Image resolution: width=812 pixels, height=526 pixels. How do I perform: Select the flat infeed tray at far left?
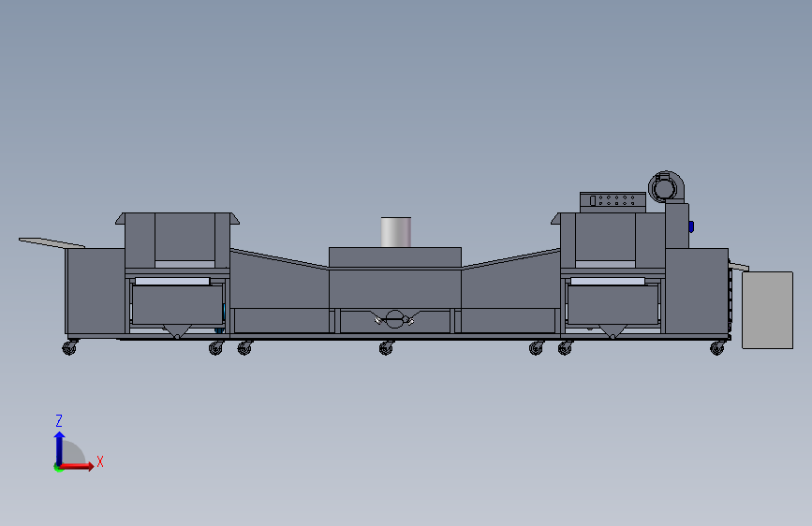pos(52,242)
